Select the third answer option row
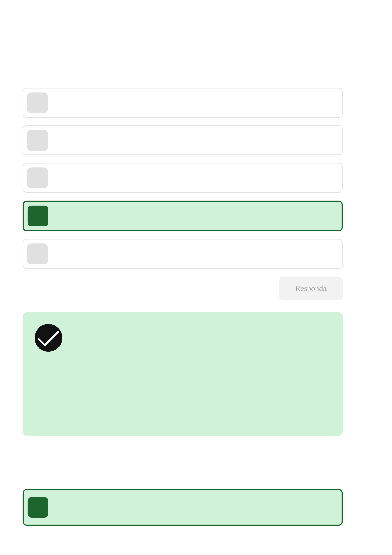 tap(194, 178)
